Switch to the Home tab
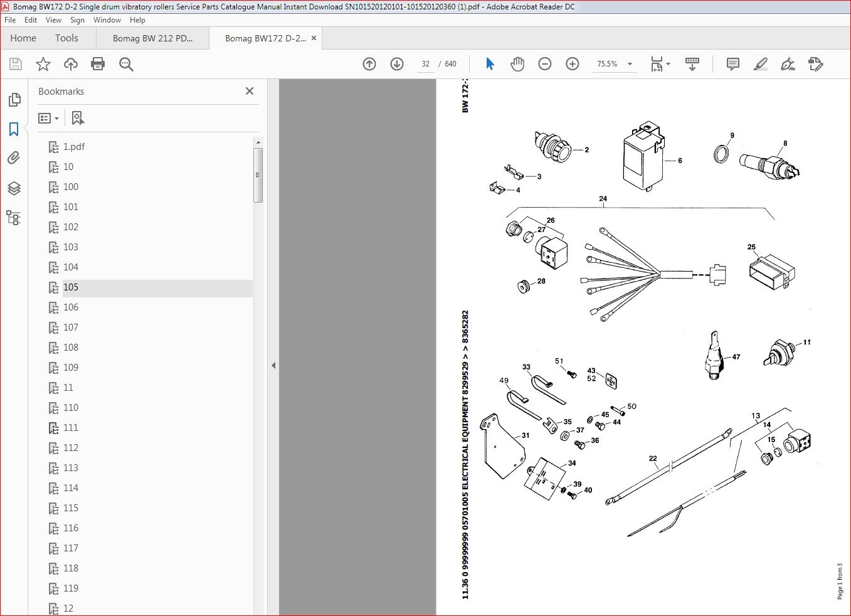Viewport: 851px width, 616px height. [x=23, y=38]
